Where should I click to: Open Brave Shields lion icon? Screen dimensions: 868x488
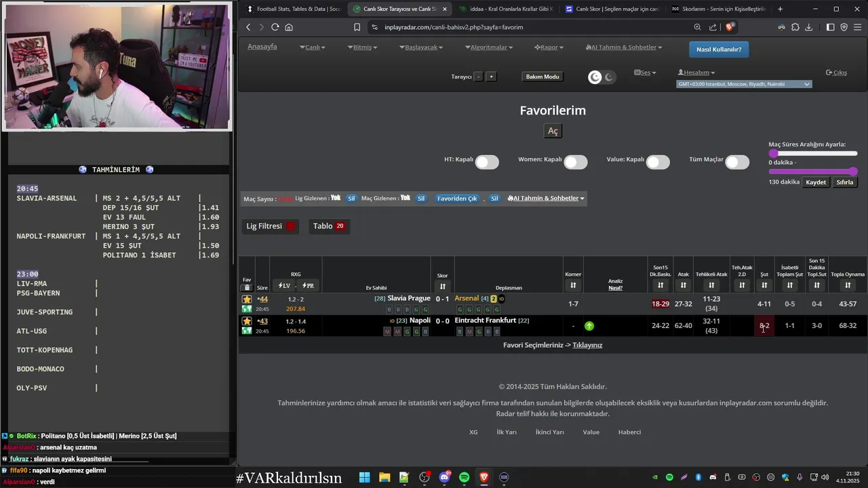point(730,27)
